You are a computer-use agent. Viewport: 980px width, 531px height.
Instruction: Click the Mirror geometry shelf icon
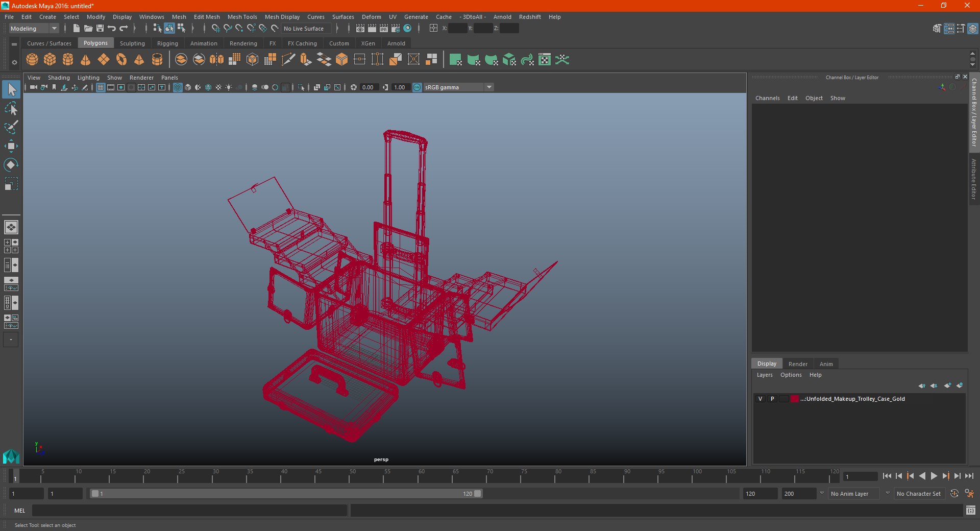217,60
